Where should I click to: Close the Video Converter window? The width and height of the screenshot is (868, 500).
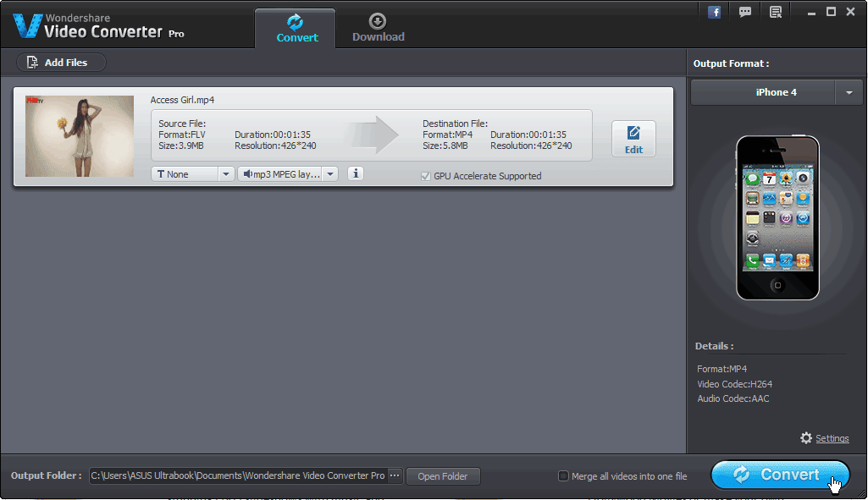point(851,12)
